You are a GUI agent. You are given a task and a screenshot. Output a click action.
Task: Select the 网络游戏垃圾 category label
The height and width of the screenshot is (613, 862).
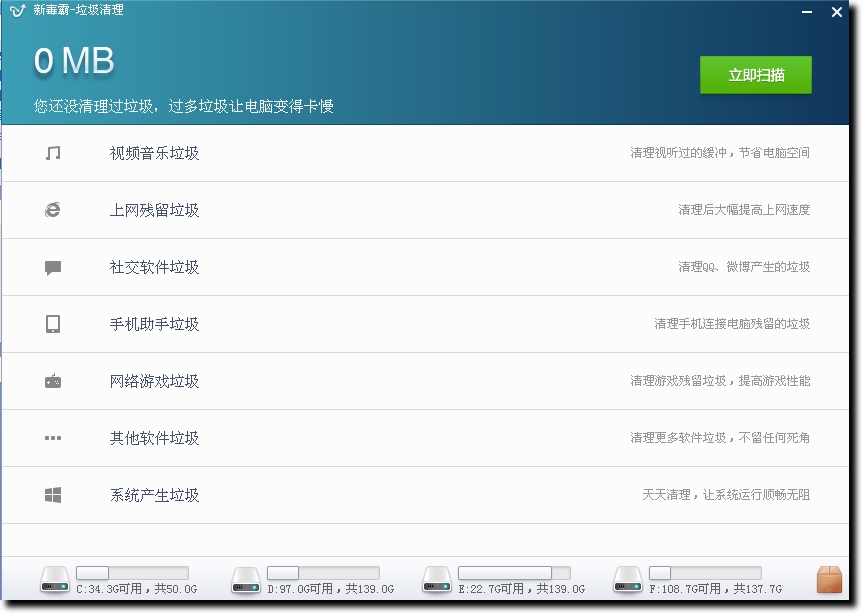(x=154, y=382)
